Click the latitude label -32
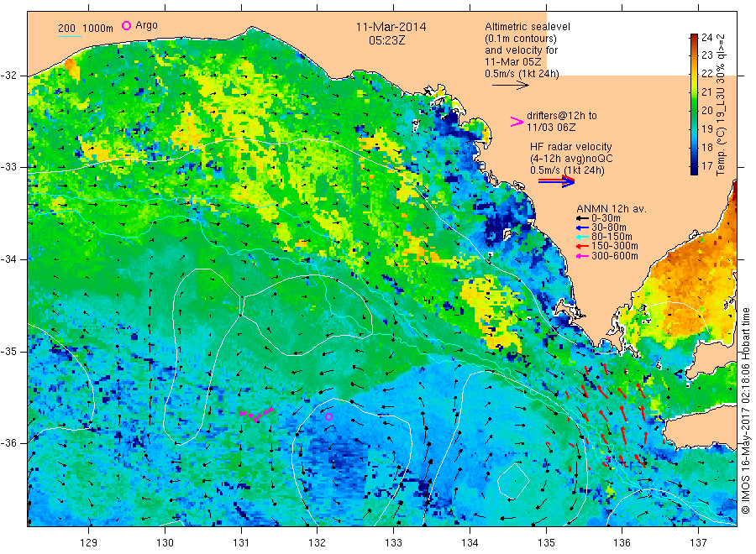 (8, 76)
